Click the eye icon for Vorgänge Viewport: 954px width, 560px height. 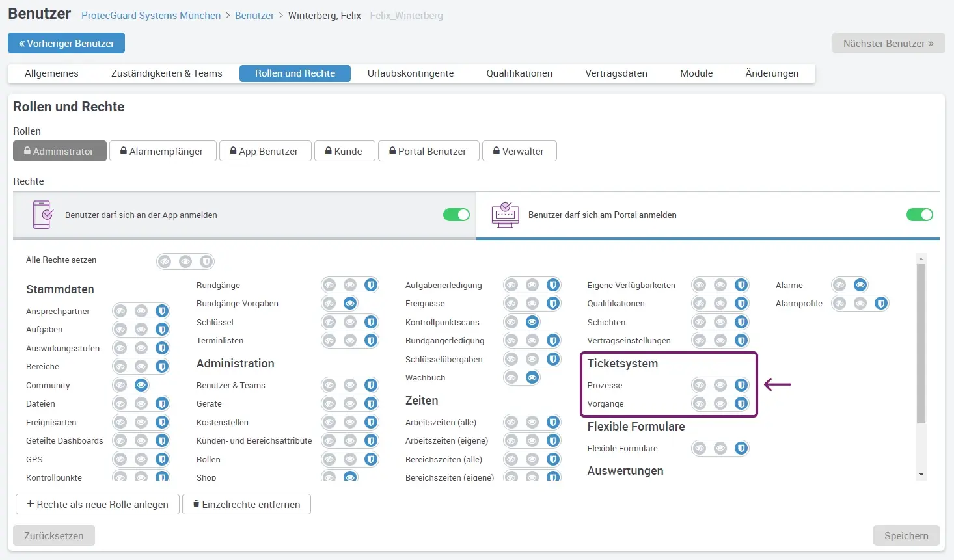pyautogui.click(x=720, y=404)
